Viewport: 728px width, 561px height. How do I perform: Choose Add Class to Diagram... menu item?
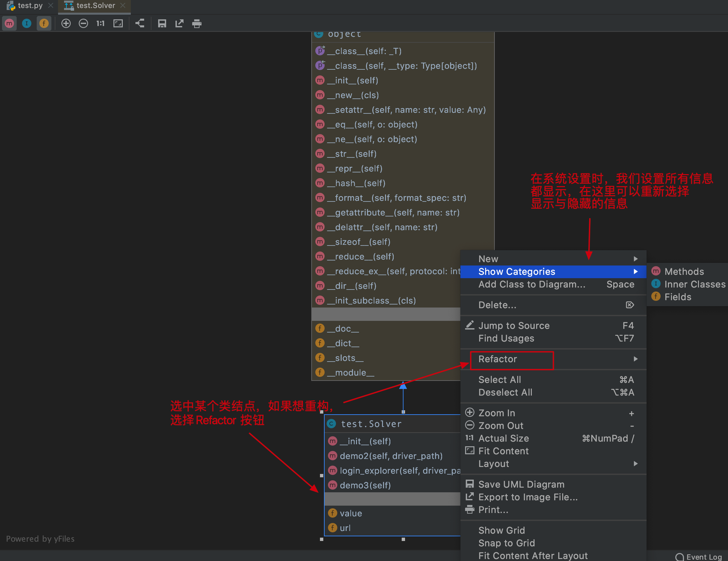(553, 284)
